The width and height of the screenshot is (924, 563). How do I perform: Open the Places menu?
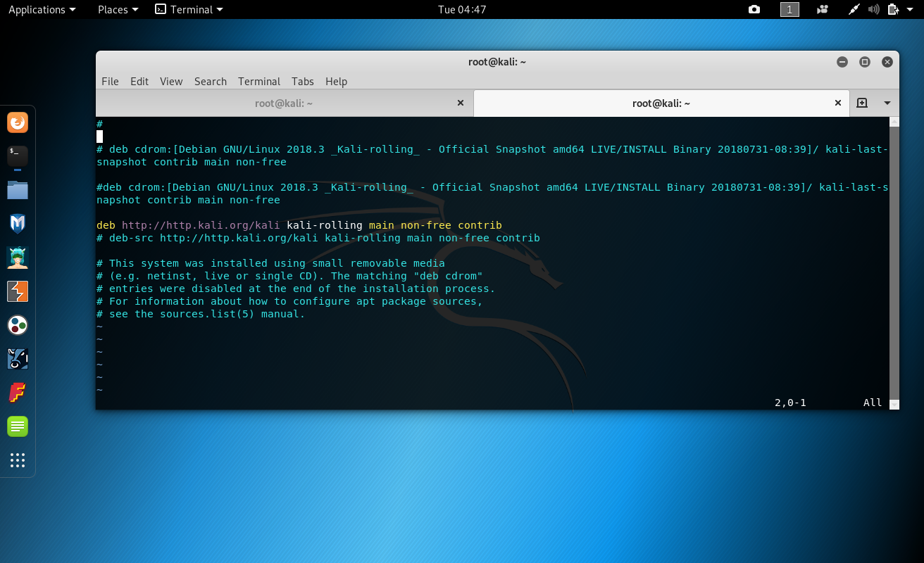tap(118, 9)
